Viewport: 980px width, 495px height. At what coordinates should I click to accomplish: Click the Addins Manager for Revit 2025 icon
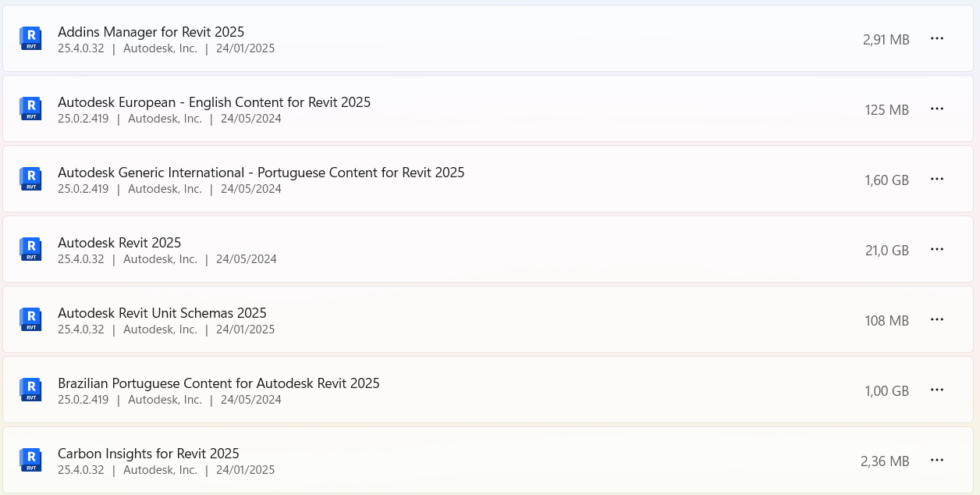point(30,38)
